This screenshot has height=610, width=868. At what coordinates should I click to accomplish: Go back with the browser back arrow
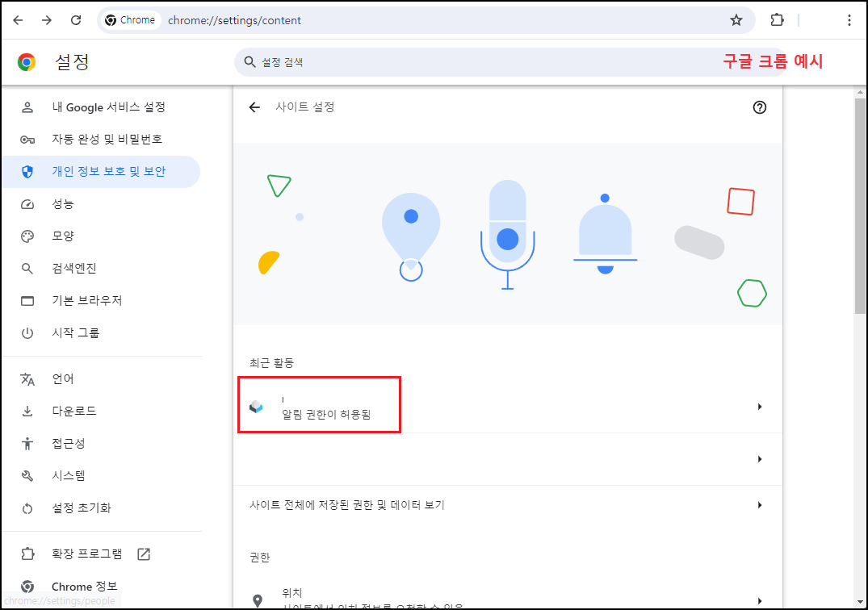[x=18, y=20]
